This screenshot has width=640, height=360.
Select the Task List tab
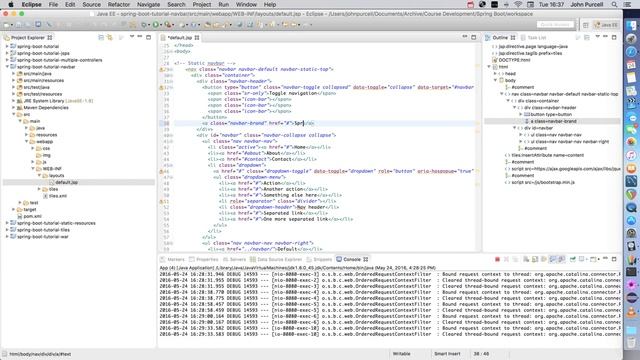click(x=533, y=38)
